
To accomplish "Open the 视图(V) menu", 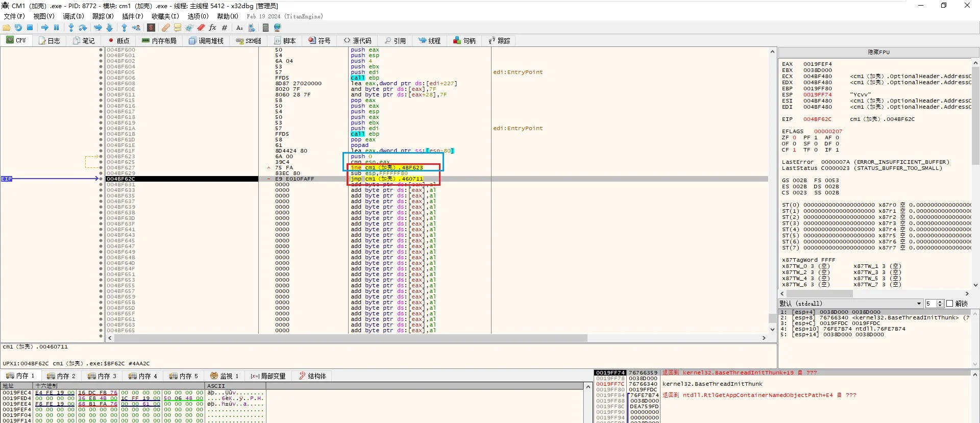I will tap(44, 16).
